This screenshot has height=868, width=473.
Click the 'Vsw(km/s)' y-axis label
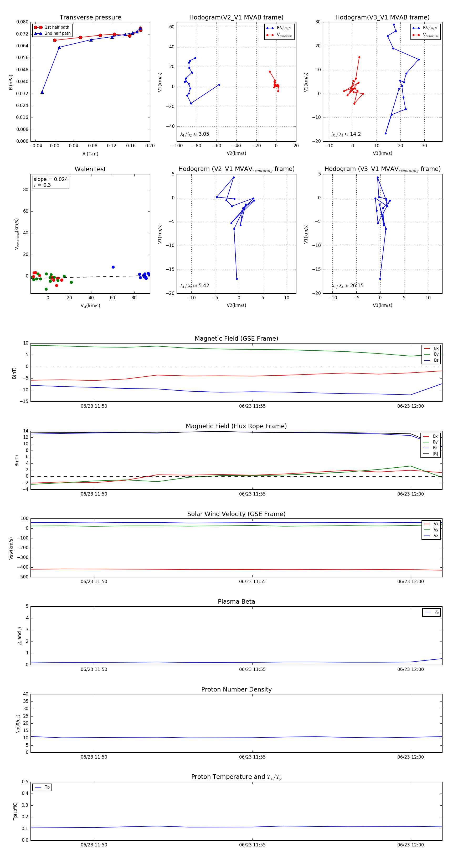11,548
